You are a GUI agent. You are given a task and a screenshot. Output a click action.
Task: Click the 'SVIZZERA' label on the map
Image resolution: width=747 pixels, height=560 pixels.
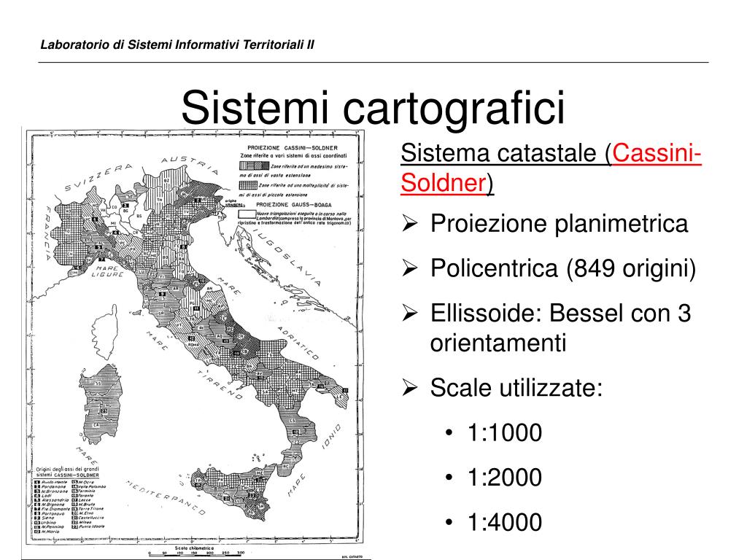[98, 178]
